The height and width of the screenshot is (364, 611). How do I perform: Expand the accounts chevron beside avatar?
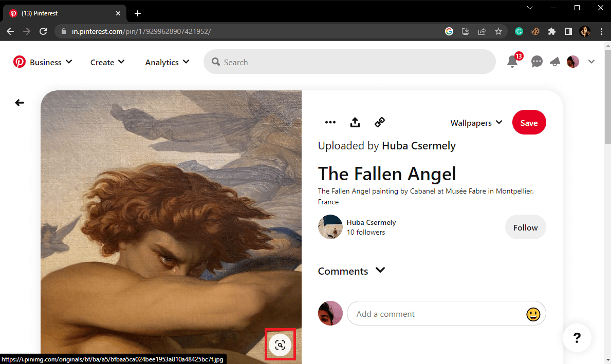pyautogui.click(x=591, y=62)
